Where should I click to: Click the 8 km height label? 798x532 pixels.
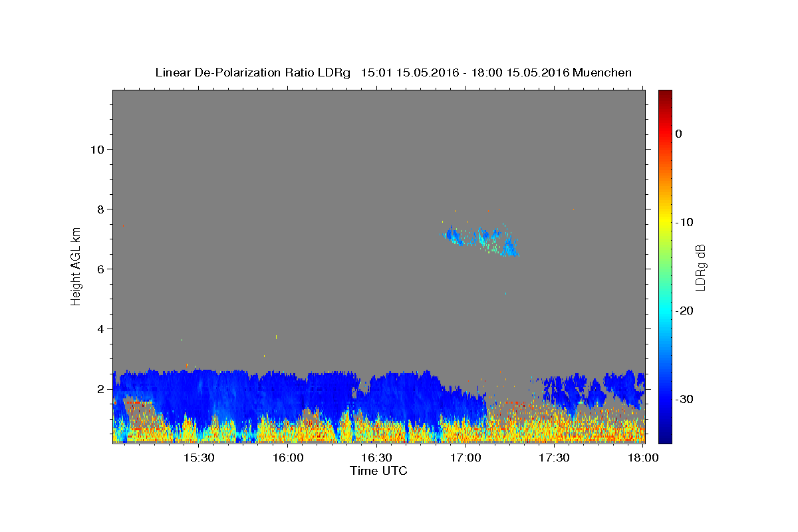pyautogui.click(x=99, y=209)
